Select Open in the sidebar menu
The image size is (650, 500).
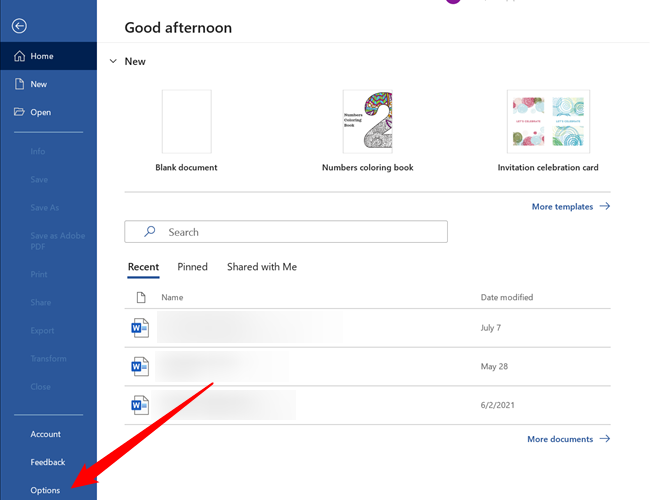click(x=49, y=112)
